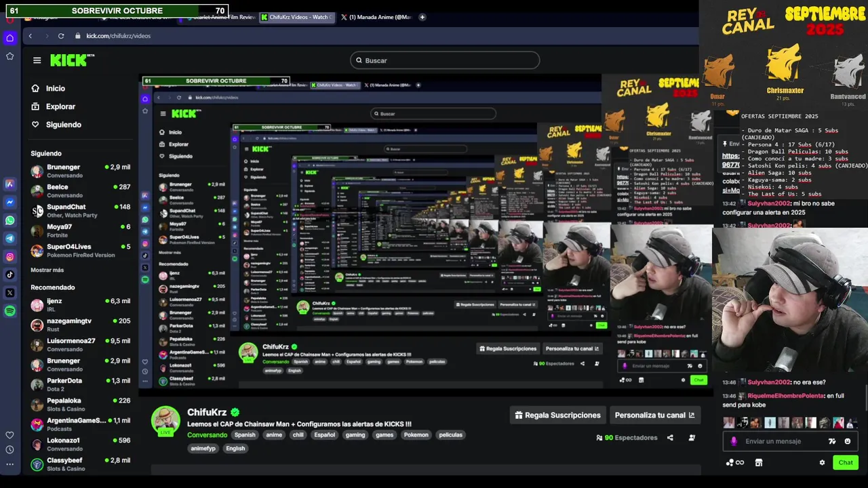Viewport: 868px width, 488px height.
Task: Open SuperO4Lives Pokemon FireRed channel
Action: pyautogui.click(x=80, y=251)
